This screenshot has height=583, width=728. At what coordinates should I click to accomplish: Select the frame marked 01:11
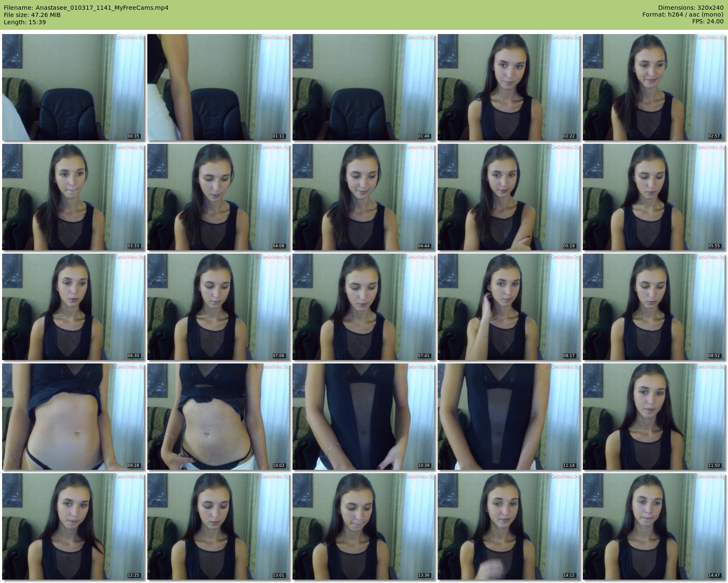pos(218,87)
